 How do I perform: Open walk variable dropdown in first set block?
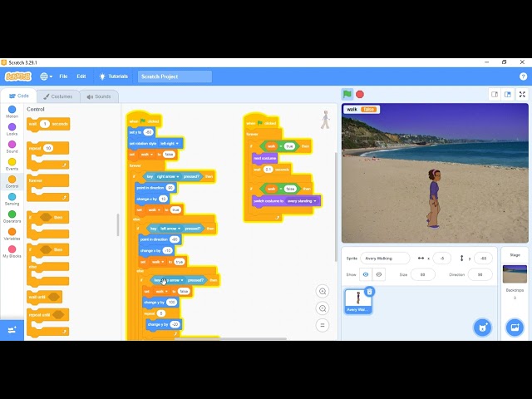click(x=147, y=155)
